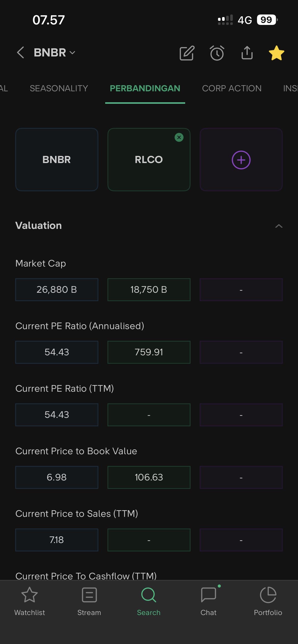Viewport: 298px width, 644px height.
Task: Open the edit note icon
Action: coord(187,53)
